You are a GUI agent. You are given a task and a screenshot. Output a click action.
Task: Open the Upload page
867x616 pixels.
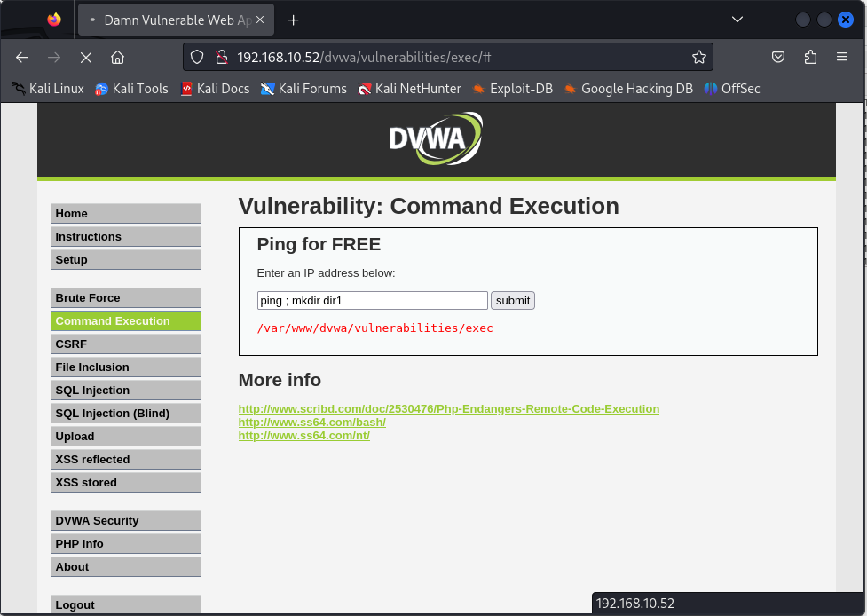(x=126, y=437)
